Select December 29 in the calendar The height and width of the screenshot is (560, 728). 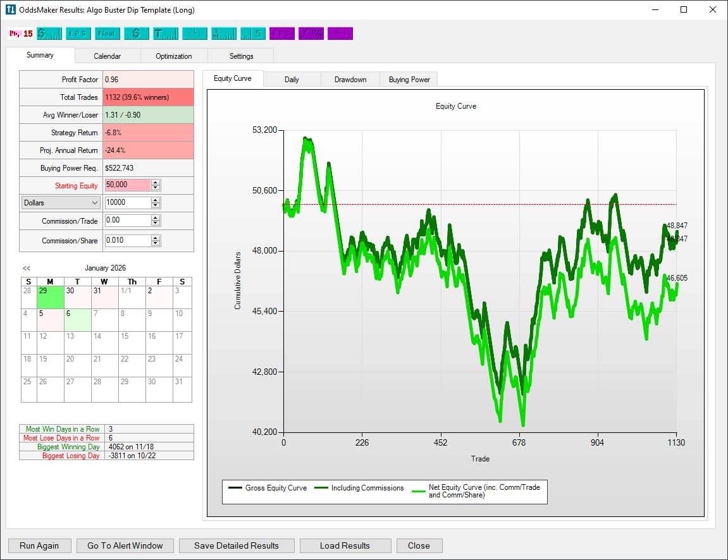click(50, 297)
